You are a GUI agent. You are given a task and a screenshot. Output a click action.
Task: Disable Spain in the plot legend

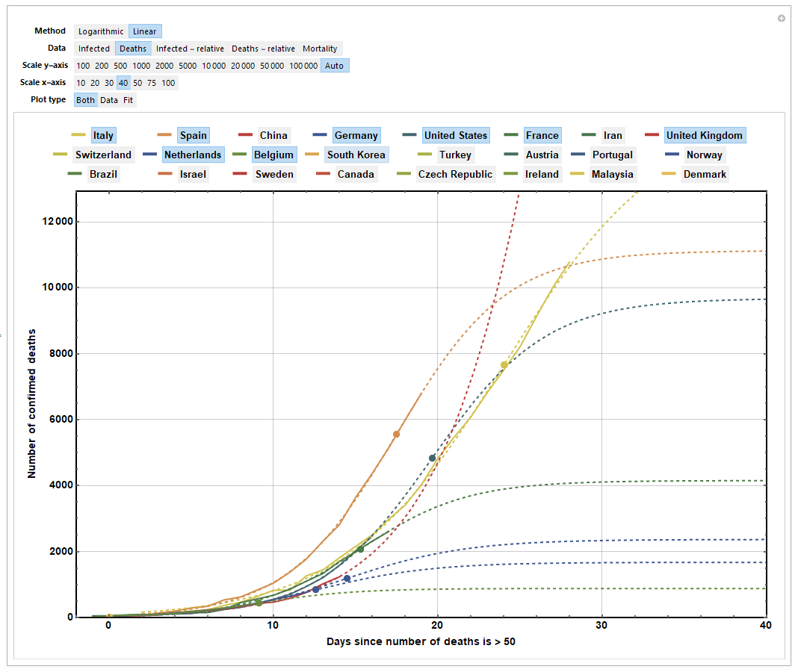(193, 135)
